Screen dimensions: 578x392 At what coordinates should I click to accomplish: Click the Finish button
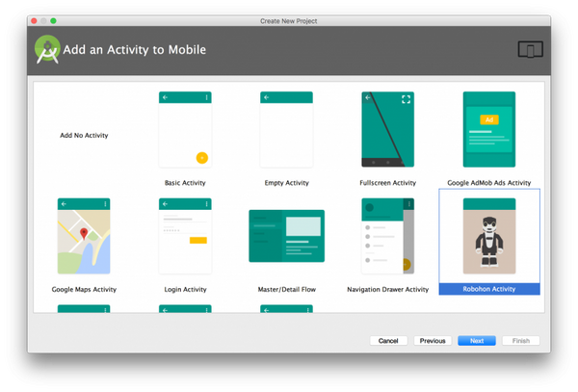(520, 341)
